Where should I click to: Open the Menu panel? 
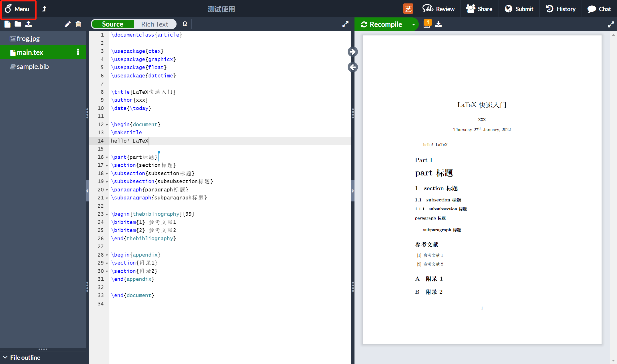(18, 9)
